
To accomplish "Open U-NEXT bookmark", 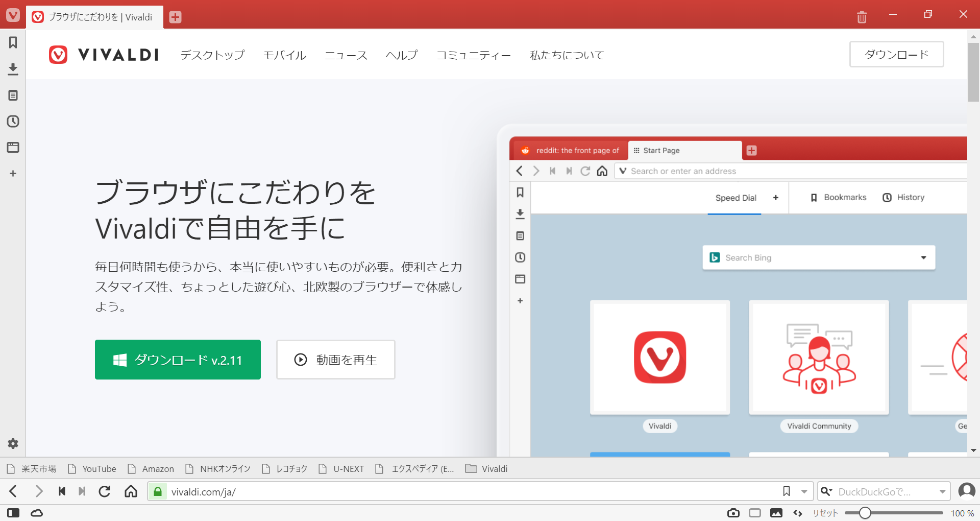I will click(x=341, y=469).
